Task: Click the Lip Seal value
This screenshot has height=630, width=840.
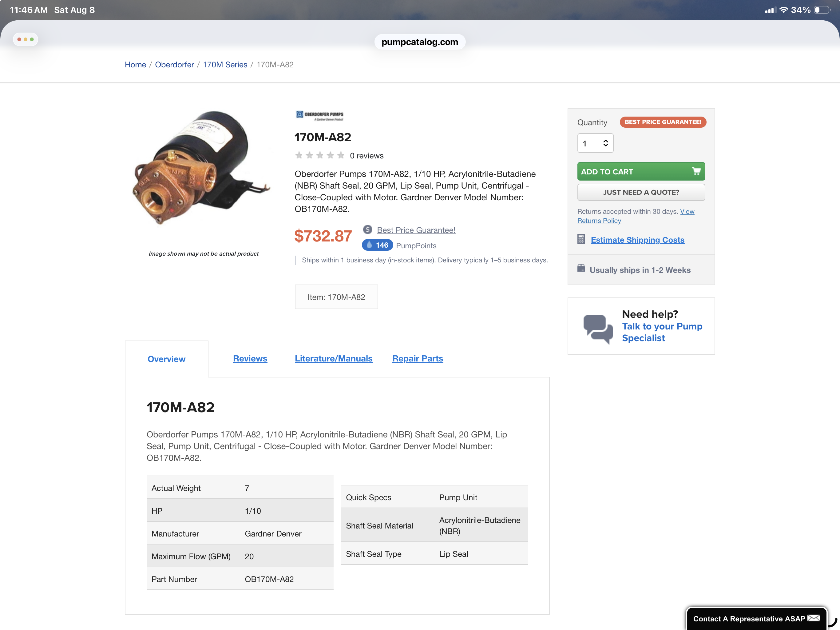Action: pyautogui.click(x=454, y=554)
